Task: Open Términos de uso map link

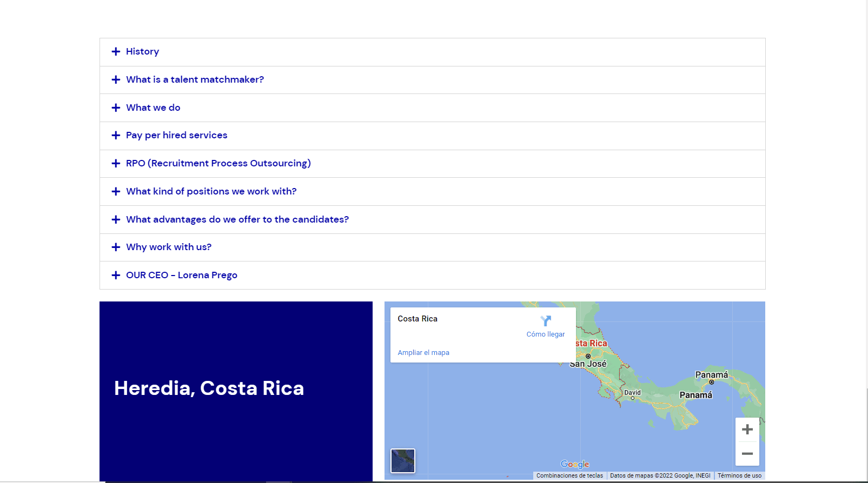Action: (739, 476)
